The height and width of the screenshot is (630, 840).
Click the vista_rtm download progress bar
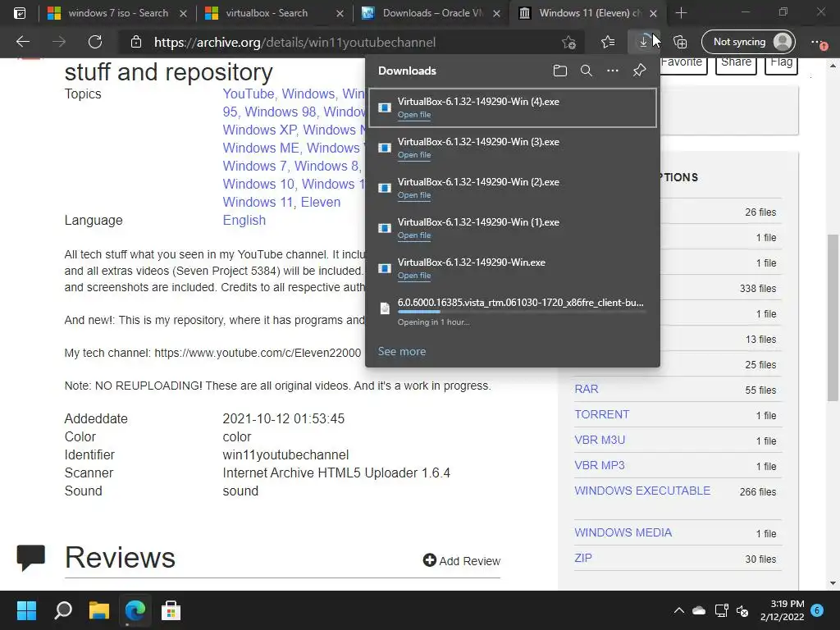tap(521, 311)
